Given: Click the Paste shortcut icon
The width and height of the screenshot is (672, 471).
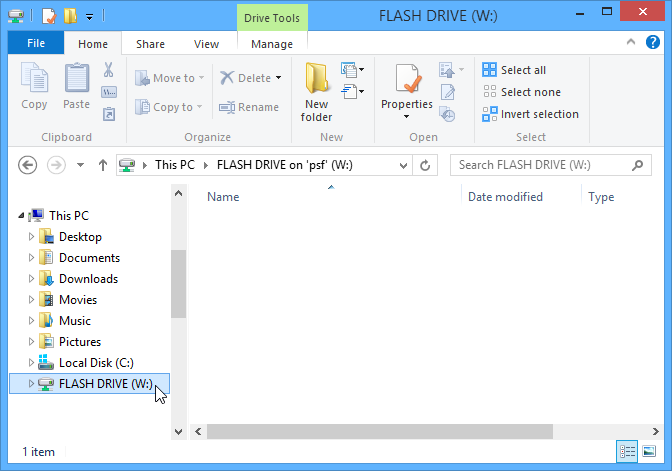Looking at the screenshot, I should coord(109,114).
